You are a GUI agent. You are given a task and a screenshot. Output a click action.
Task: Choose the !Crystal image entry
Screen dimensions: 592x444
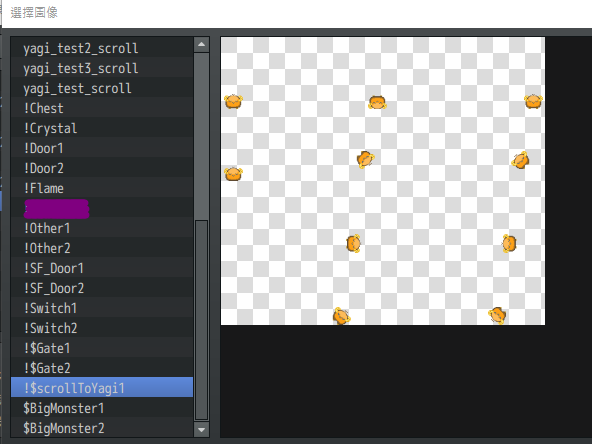click(x=102, y=128)
